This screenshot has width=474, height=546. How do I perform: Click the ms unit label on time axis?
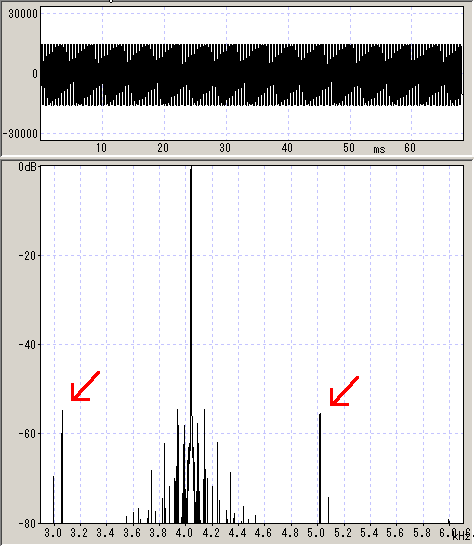click(379, 150)
